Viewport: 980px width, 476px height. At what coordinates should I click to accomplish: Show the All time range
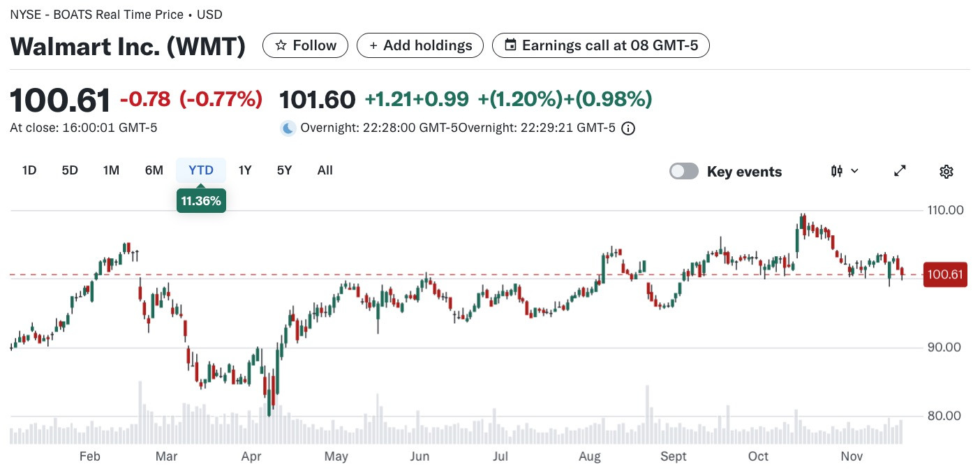point(325,170)
